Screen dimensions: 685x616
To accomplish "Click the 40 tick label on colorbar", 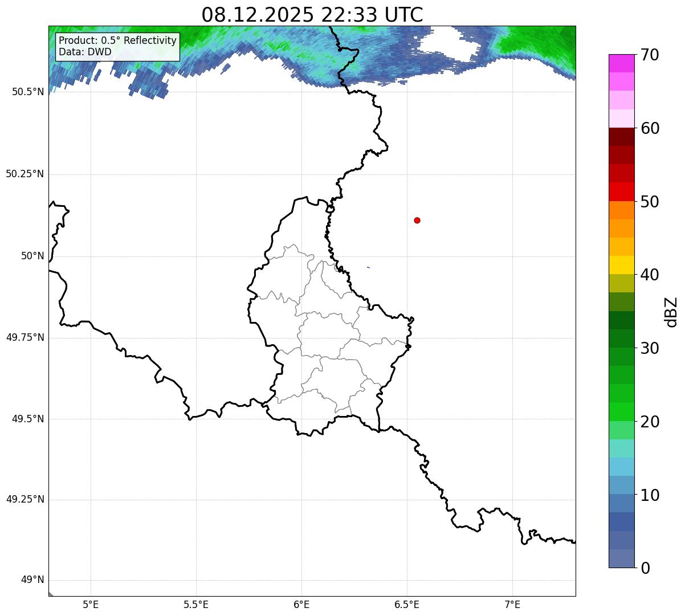I will (650, 275).
